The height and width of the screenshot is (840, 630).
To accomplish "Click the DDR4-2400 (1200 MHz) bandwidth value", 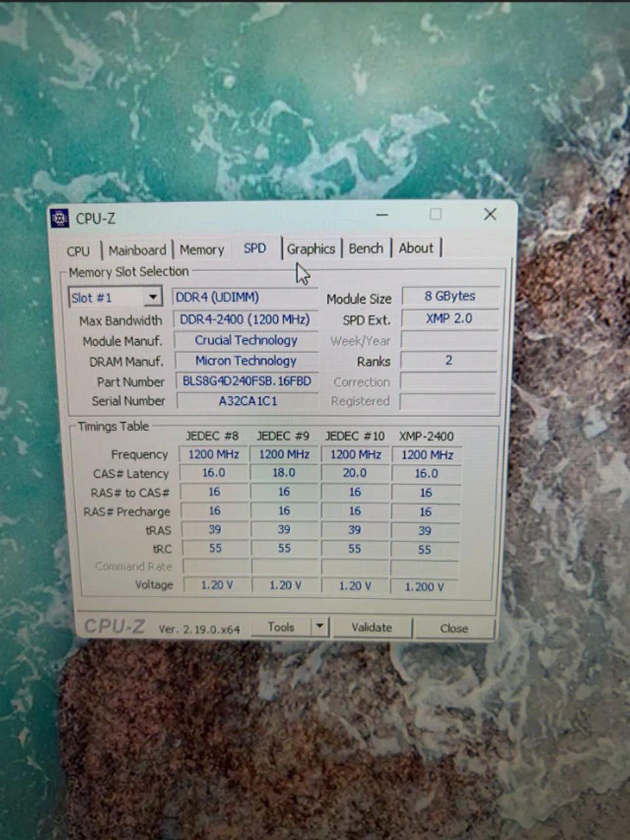I will pyautogui.click(x=245, y=320).
